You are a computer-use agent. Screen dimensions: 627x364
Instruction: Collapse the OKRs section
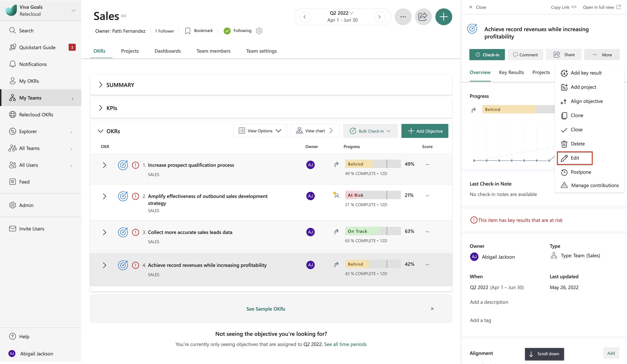(x=100, y=131)
